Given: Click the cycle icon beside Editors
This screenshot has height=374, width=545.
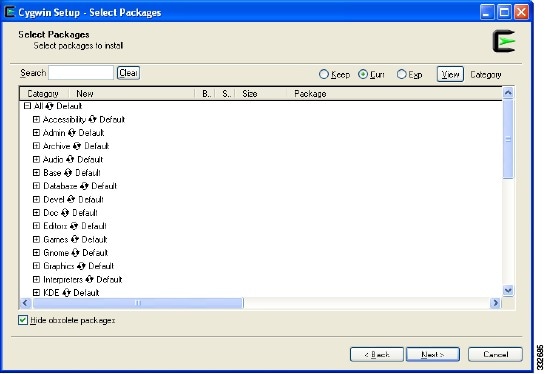Looking at the screenshot, I should (74, 226).
